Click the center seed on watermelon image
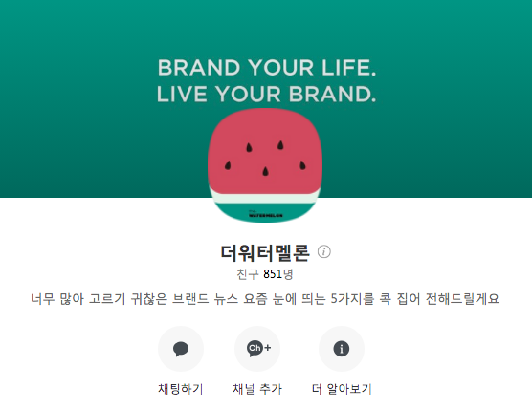The image size is (532, 410). 265,171
